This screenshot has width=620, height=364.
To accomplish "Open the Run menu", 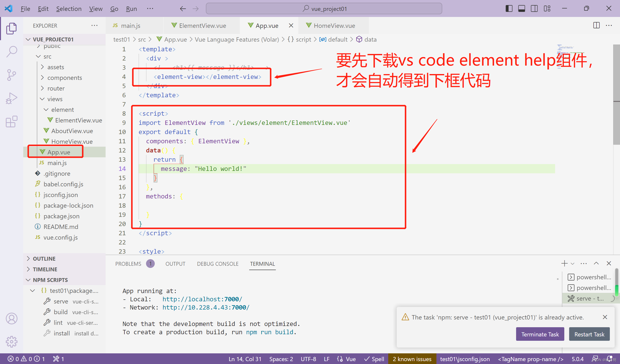I will [131, 9].
